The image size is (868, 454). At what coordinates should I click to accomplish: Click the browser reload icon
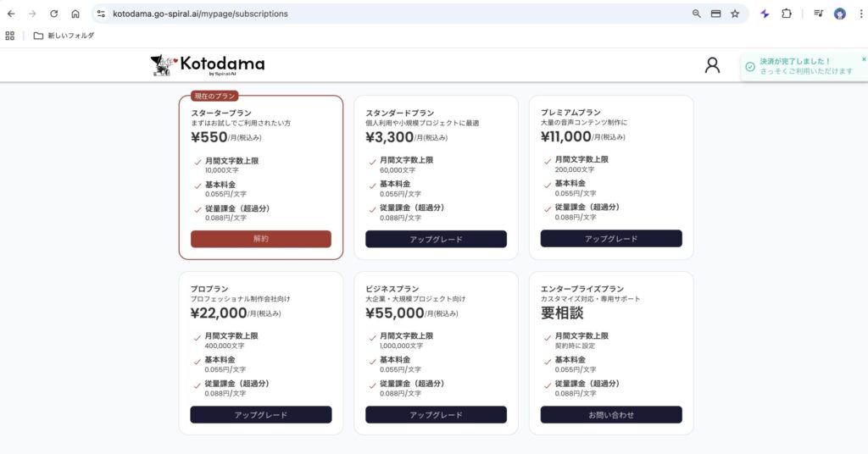click(53, 14)
